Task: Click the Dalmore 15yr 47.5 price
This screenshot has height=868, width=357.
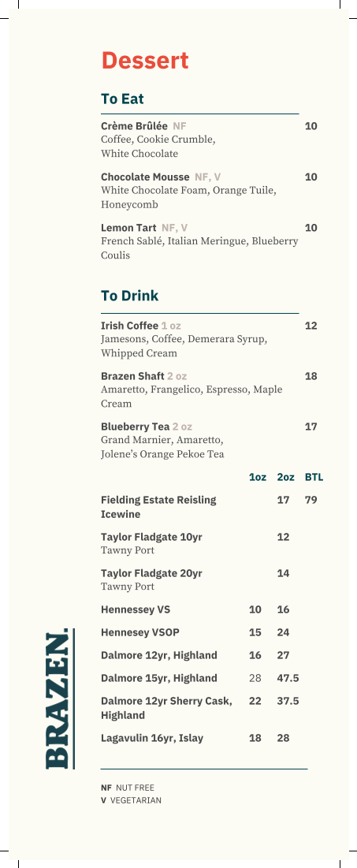Action: [288, 678]
